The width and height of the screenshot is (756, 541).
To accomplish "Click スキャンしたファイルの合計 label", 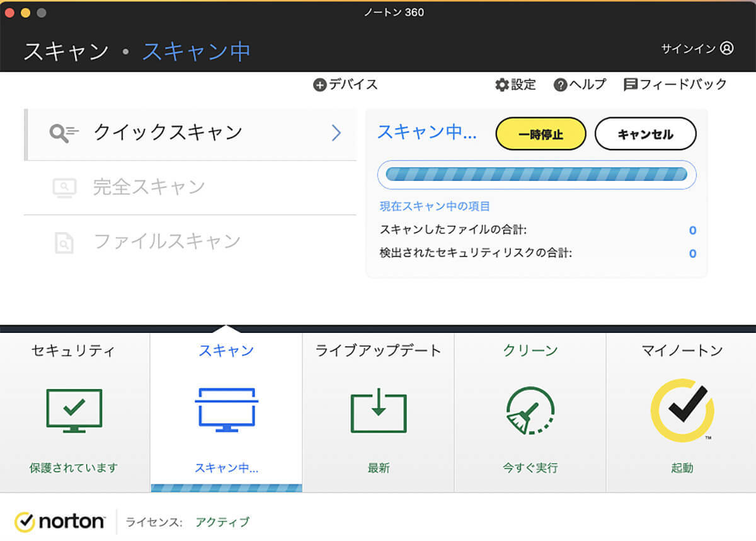I will pos(453,230).
